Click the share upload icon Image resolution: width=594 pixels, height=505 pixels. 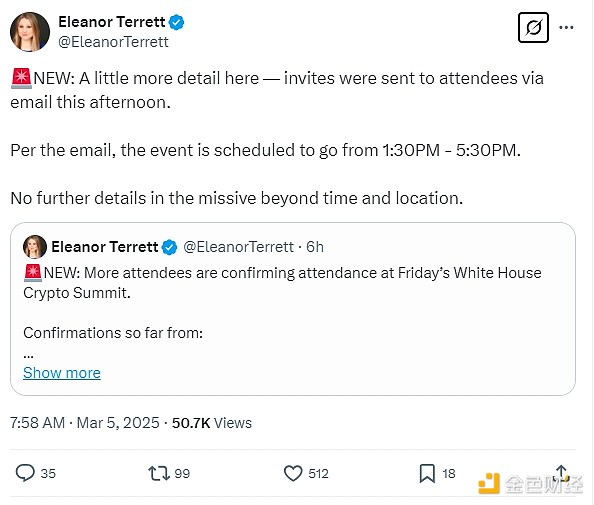[x=561, y=473]
